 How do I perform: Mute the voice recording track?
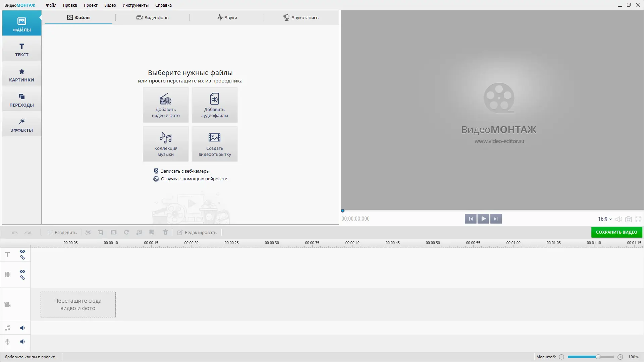coord(22,342)
